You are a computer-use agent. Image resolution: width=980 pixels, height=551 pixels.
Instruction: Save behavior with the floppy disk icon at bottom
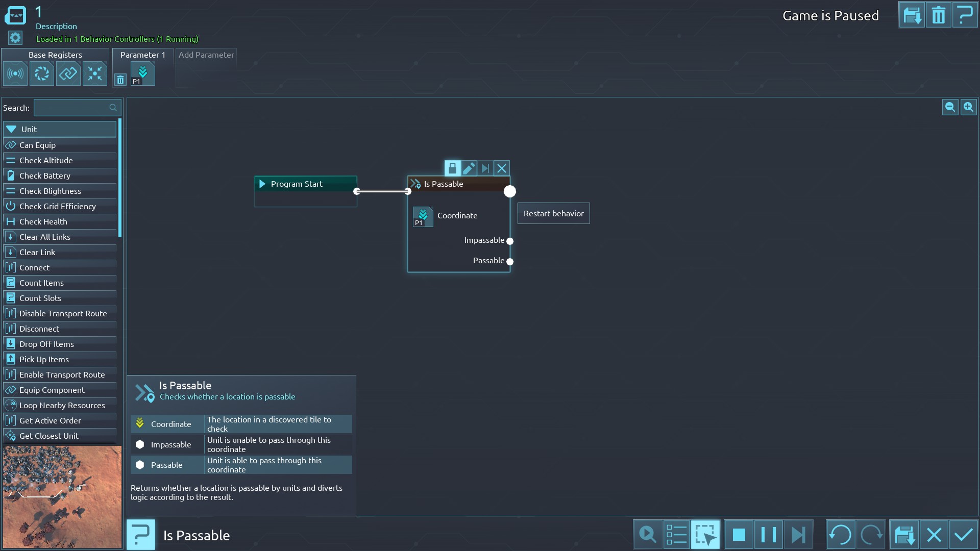coord(904,535)
